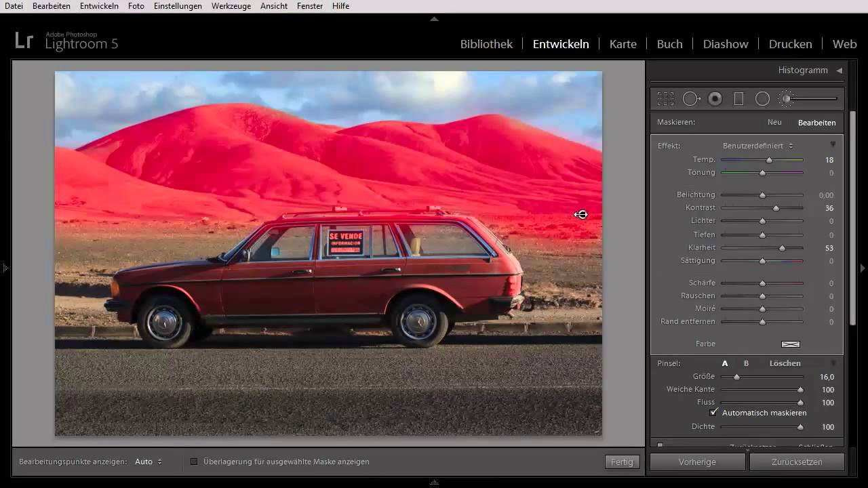Open the Datei menu

14,6
